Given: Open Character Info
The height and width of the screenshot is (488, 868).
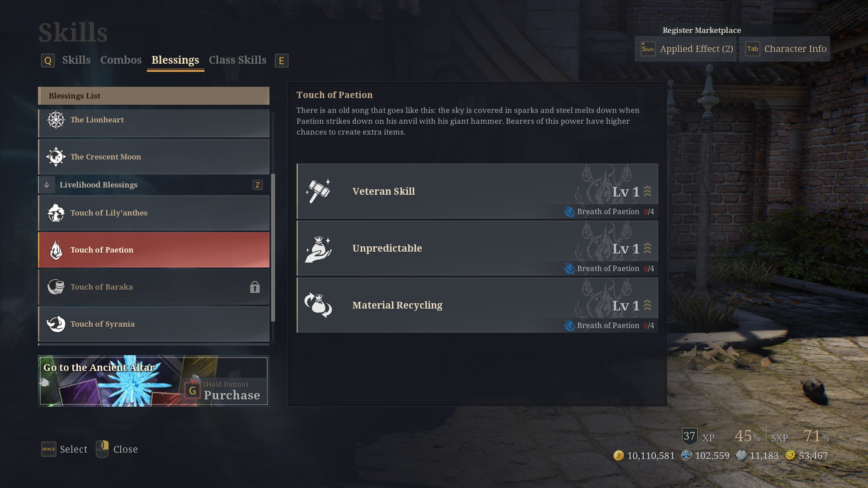Looking at the screenshot, I should tap(785, 49).
